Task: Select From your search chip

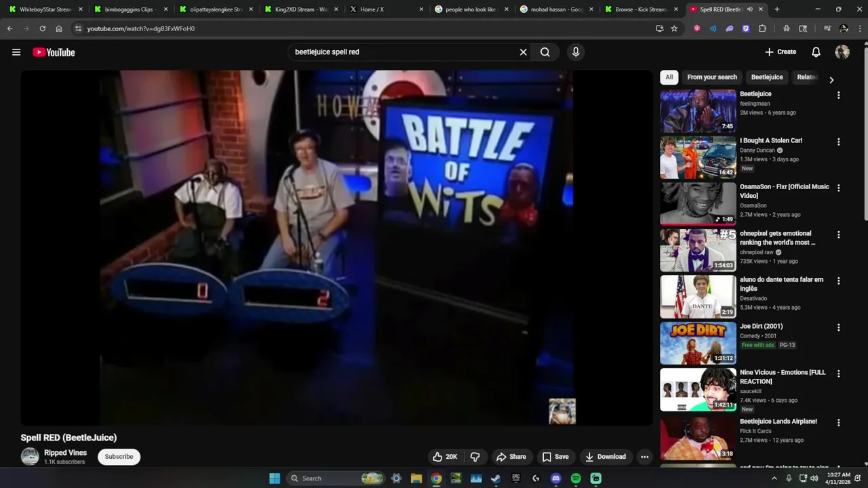Action: point(712,77)
